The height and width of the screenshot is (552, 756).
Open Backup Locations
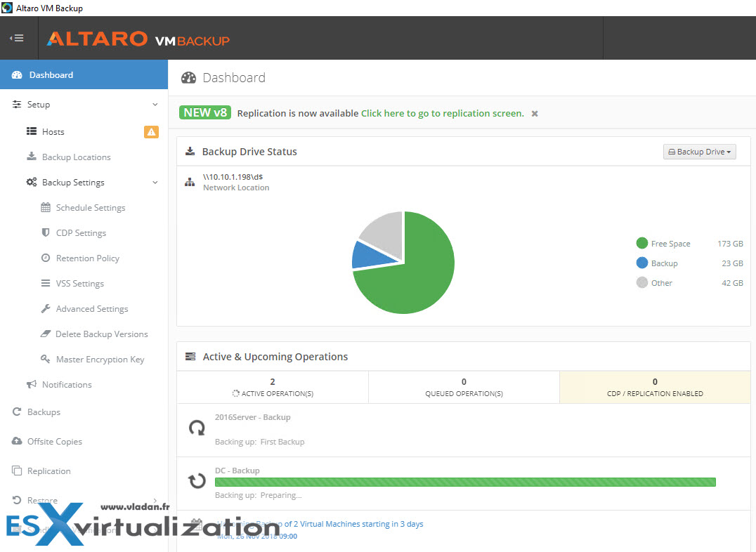tap(76, 157)
